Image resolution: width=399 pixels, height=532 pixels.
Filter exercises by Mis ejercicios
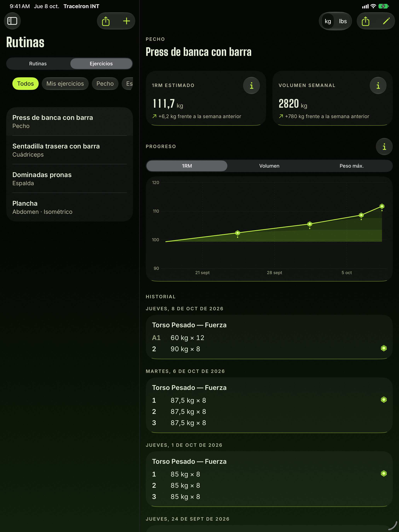65,84
